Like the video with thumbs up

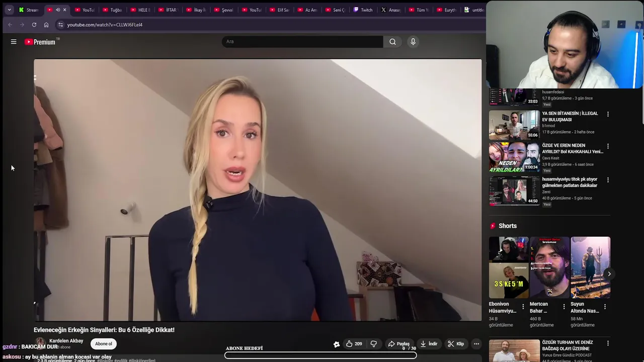[x=354, y=344]
